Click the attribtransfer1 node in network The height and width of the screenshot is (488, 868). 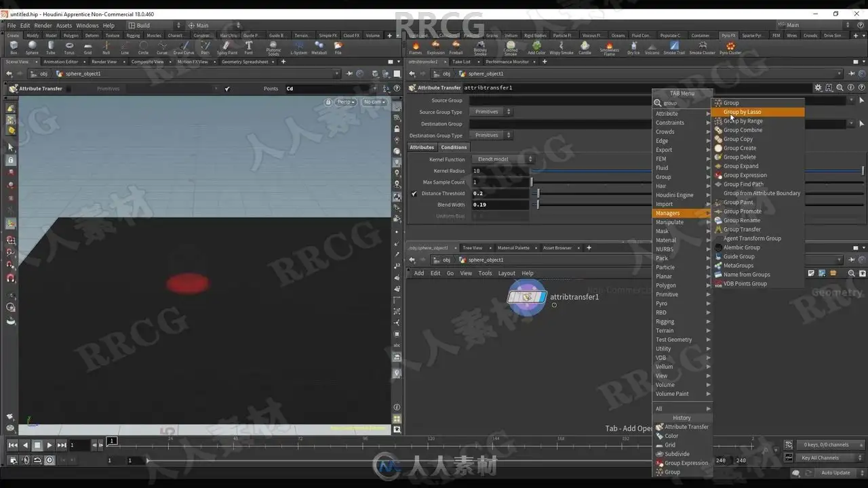click(x=527, y=298)
